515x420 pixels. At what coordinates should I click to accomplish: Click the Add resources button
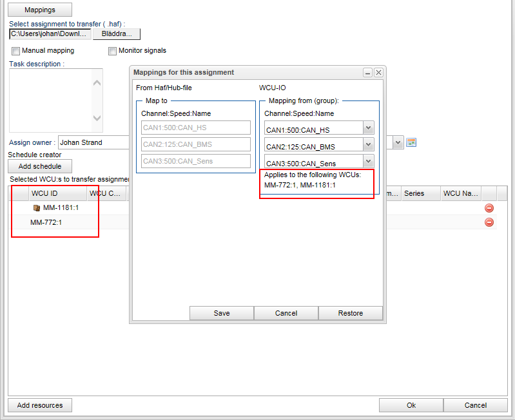click(x=40, y=405)
